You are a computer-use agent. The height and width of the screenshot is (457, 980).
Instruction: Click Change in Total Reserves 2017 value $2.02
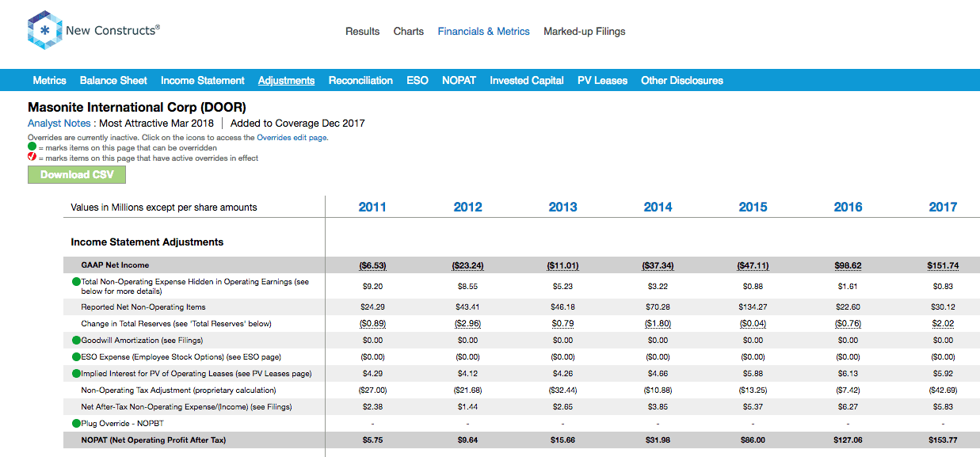(943, 324)
